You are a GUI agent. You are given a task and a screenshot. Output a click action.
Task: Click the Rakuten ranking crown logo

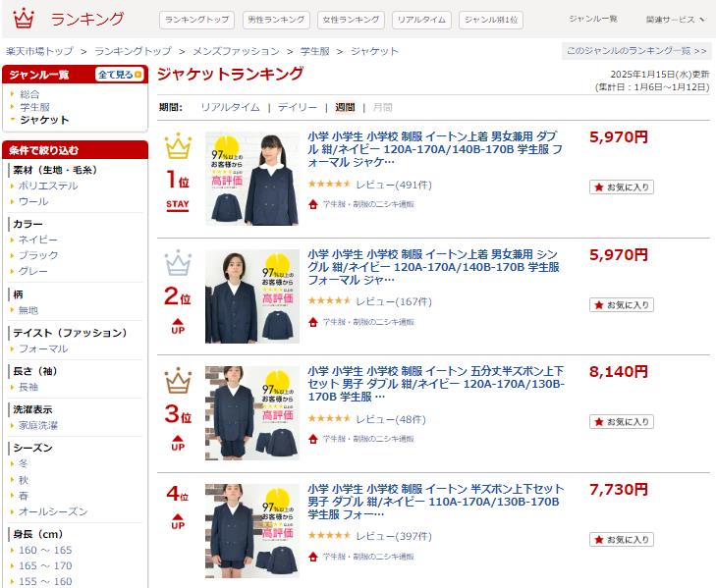[x=24, y=19]
